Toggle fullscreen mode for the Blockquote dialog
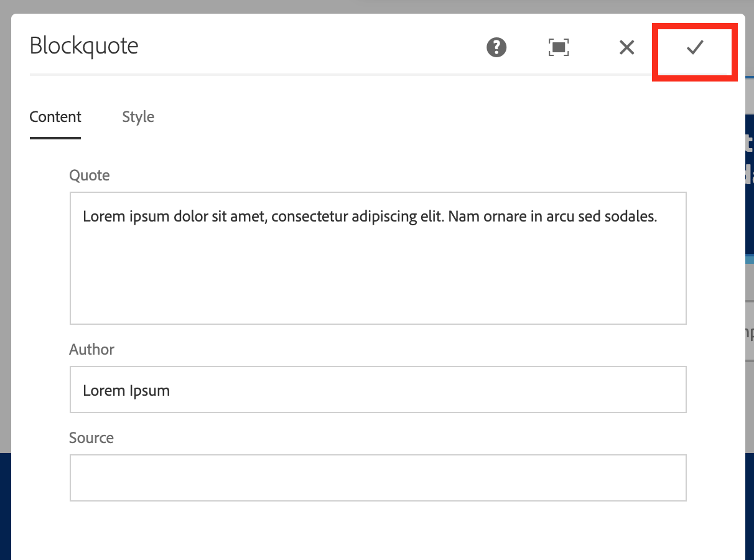 [558, 47]
